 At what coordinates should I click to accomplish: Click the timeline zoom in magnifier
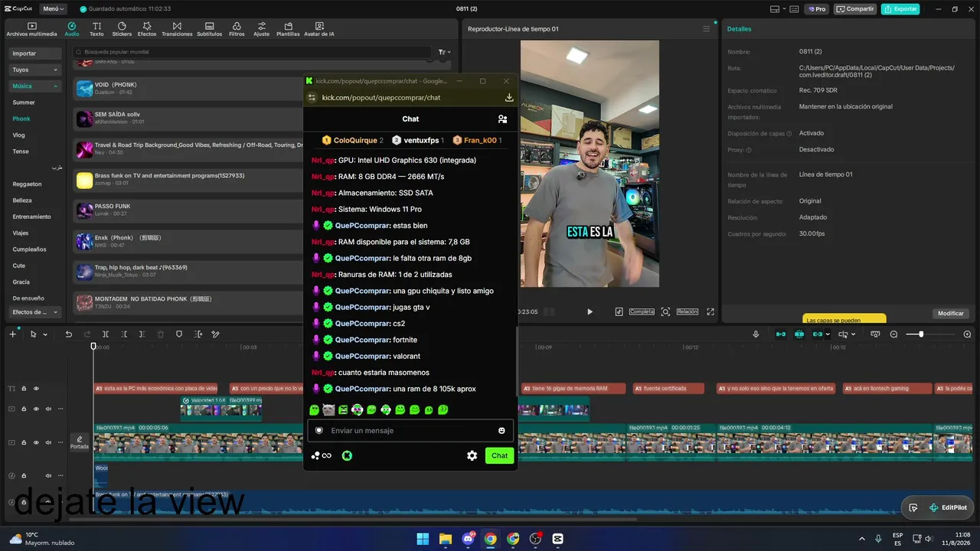coord(967,334)
